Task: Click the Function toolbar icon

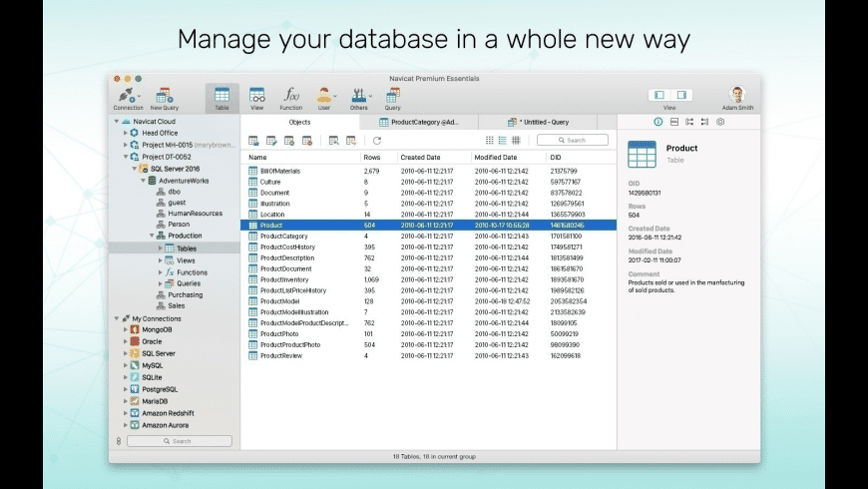Action: [290, 96]
